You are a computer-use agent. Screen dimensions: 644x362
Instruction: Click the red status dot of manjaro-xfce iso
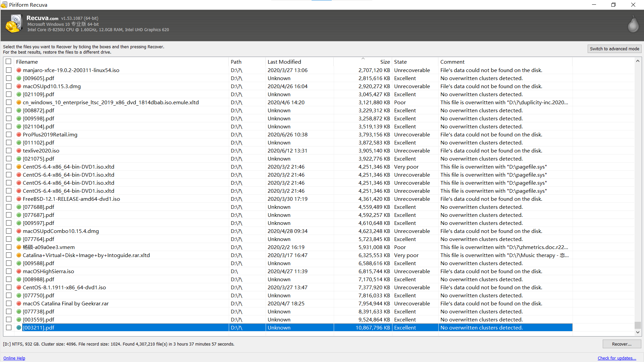[x=19, y=70]
